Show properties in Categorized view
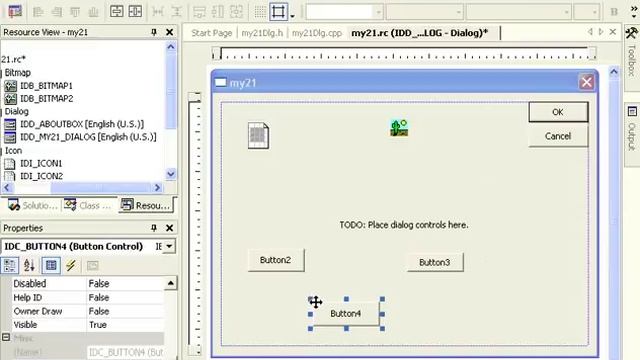Image resolution: width=640 pixels, height=360 pixels. click(9, 265)
